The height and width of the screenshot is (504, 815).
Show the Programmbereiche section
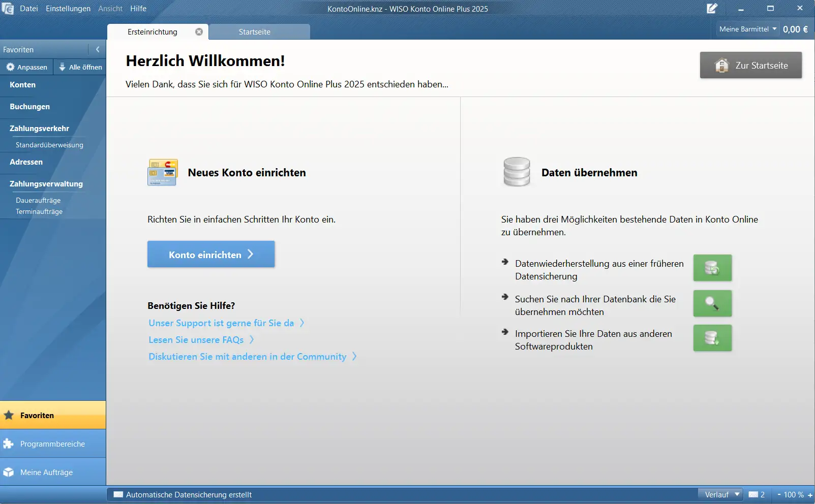tap(52, 444)
